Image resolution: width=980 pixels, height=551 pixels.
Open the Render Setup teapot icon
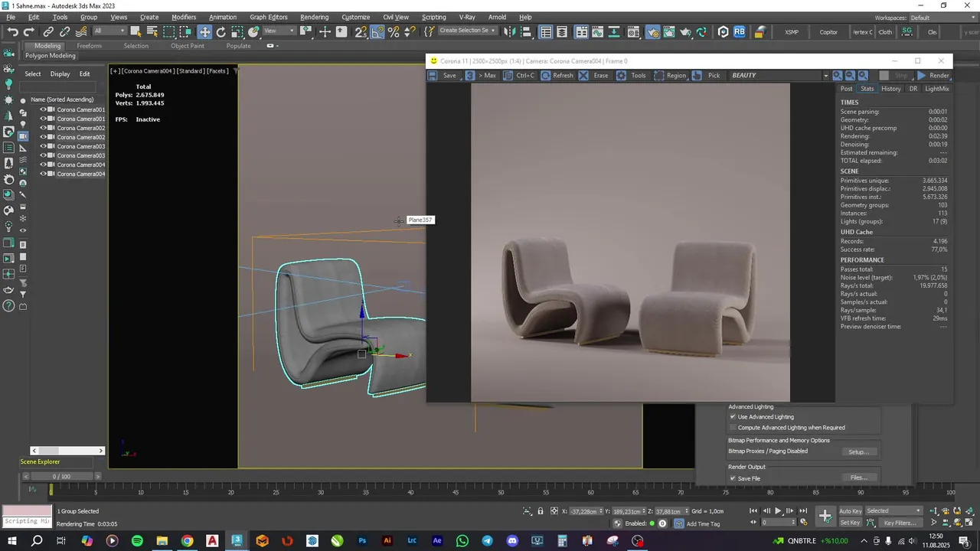click(652, 31)
